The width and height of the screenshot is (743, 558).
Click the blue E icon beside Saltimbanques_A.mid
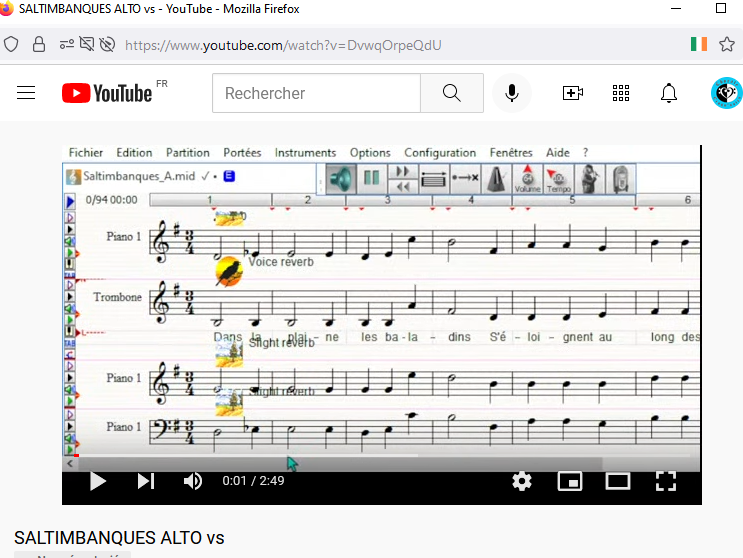[x=229, y=176]
